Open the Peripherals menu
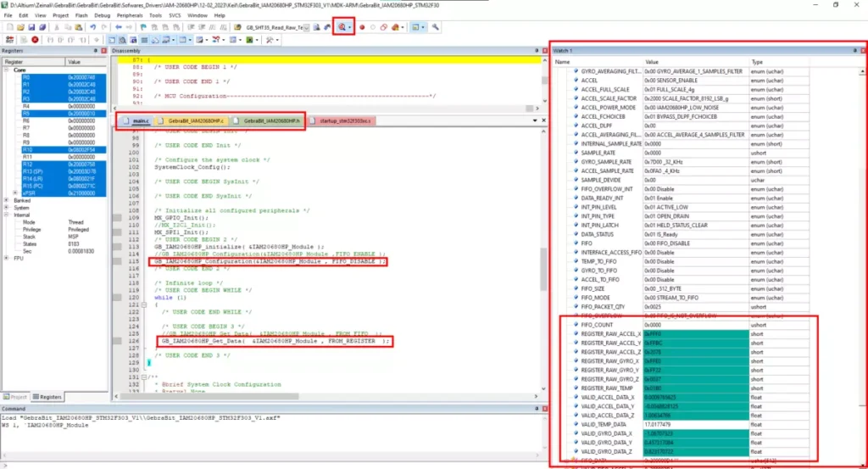Image resolution: width=868 pixels, height=469 pixels. (x=130, y=15)
